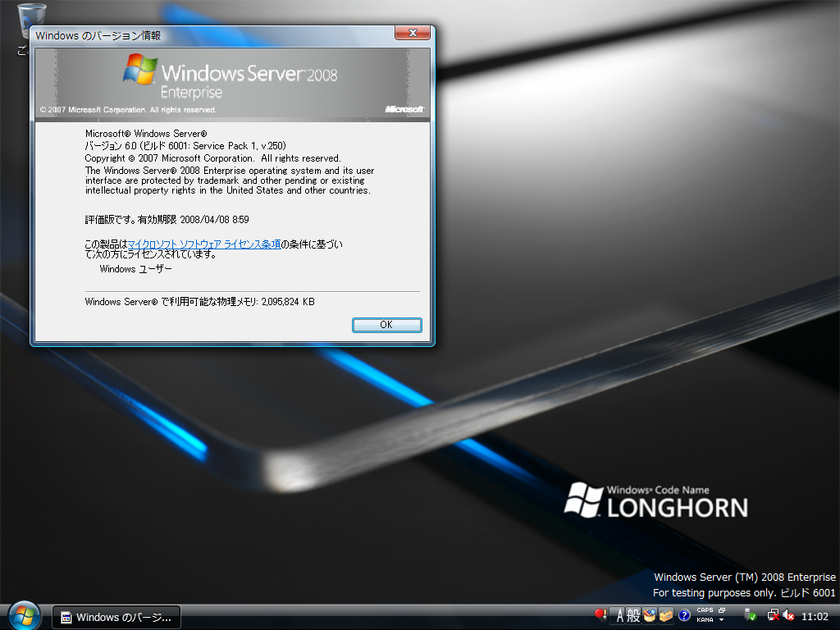
Task: Click the 'Copyright © 2007 Microsoft Corporation' dialog line
Action: point(212,158)
